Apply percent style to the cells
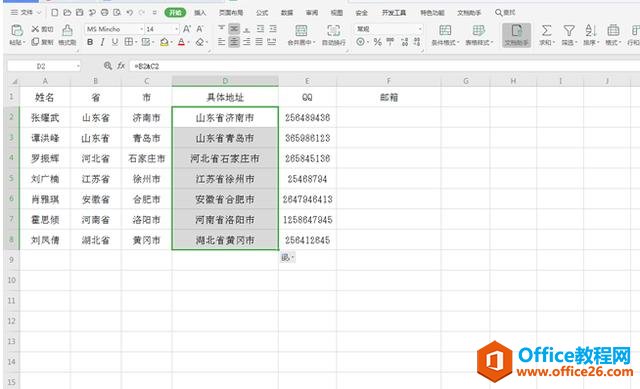Image resolution: width=640 pixels, height=389 pixels. point(378,42)
